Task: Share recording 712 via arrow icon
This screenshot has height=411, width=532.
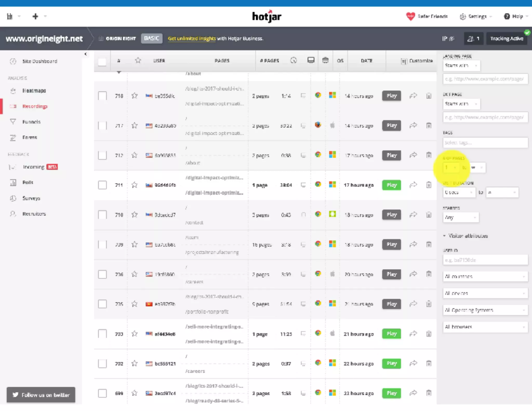Action: 413,155
